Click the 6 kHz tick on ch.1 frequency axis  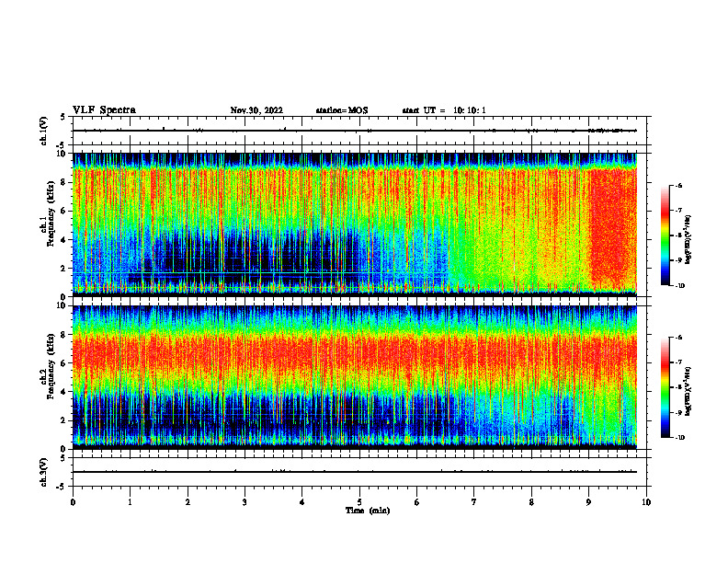[63, 211]
